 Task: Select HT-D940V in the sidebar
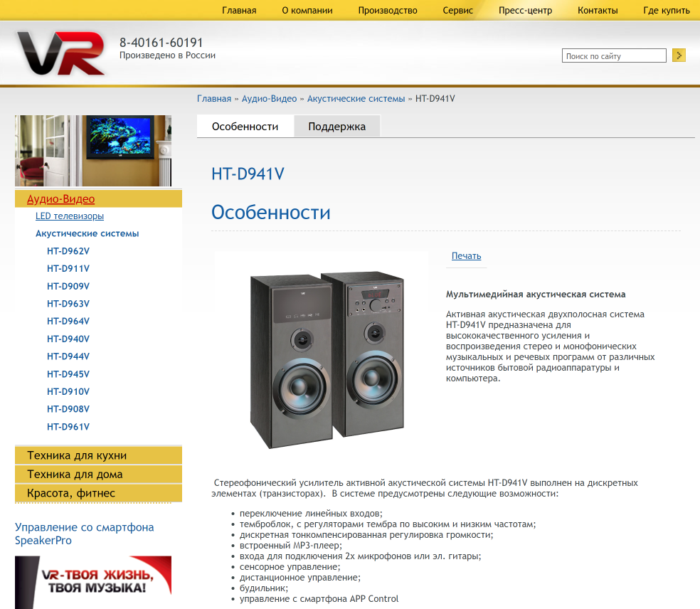pyautogui.click(x=68, y=339)
